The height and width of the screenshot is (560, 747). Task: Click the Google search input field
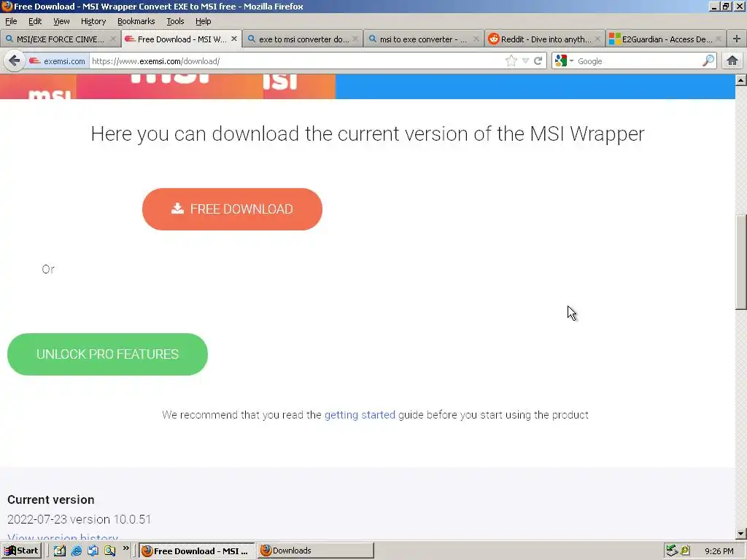coord(638,61)
